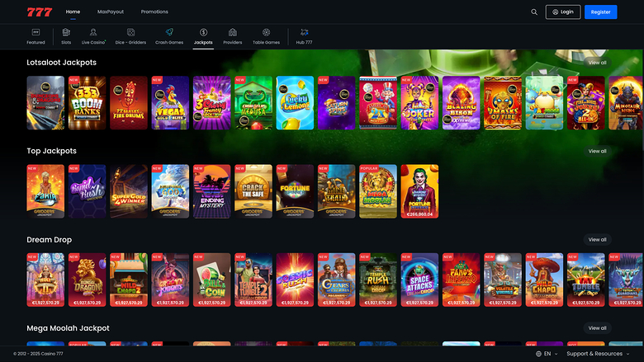644x362 pixels.
Task: Open the Table Games category
Action: tap(266, 36)
